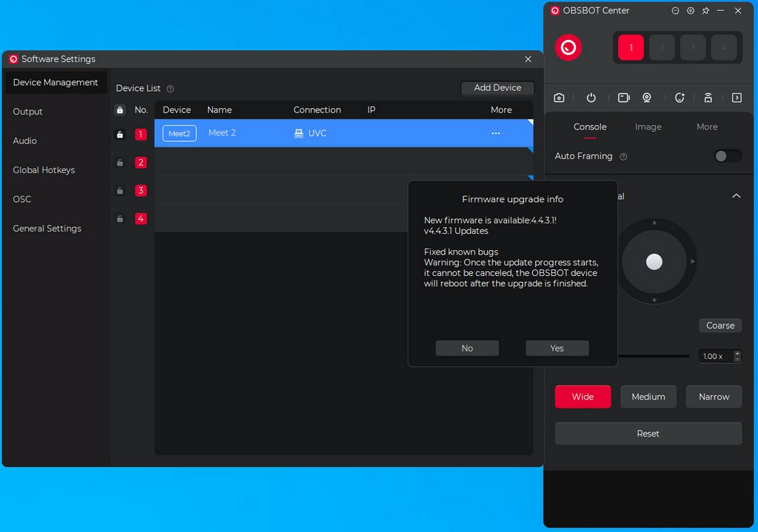
Task: Click the lock-all icon in table header
Action: pyautogui.click(x=120, y=110)
